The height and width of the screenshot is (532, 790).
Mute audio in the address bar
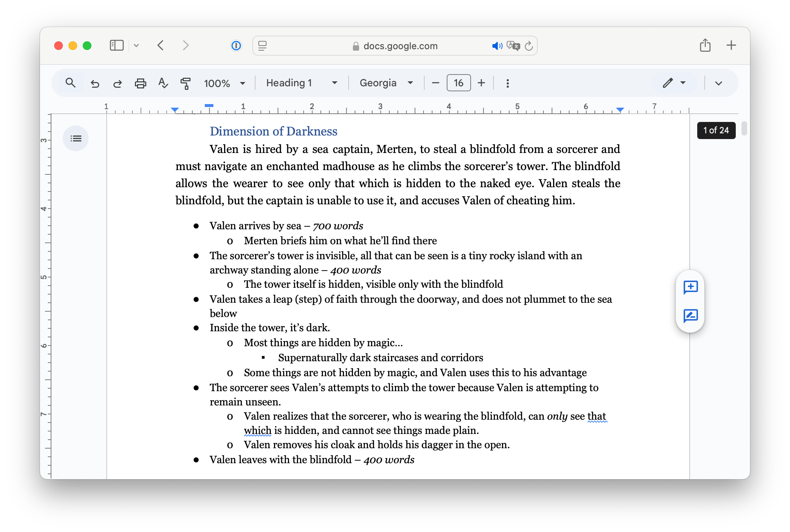497,46
